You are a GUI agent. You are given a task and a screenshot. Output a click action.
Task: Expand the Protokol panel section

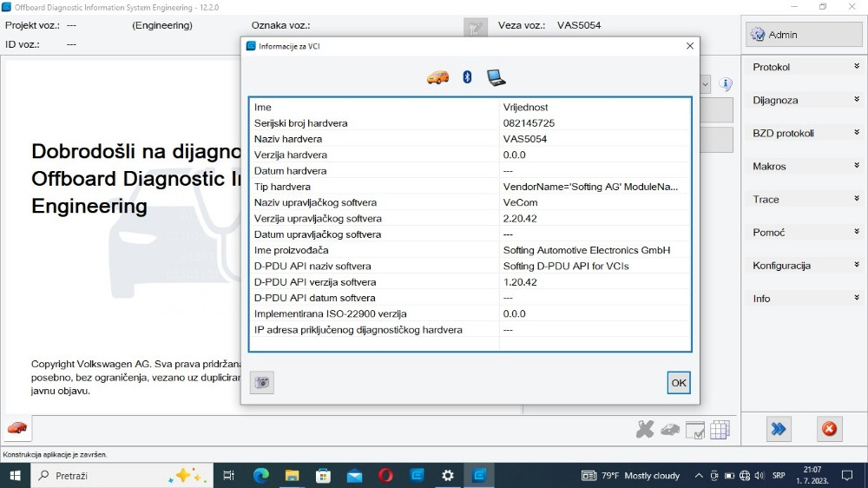[806, 67]
